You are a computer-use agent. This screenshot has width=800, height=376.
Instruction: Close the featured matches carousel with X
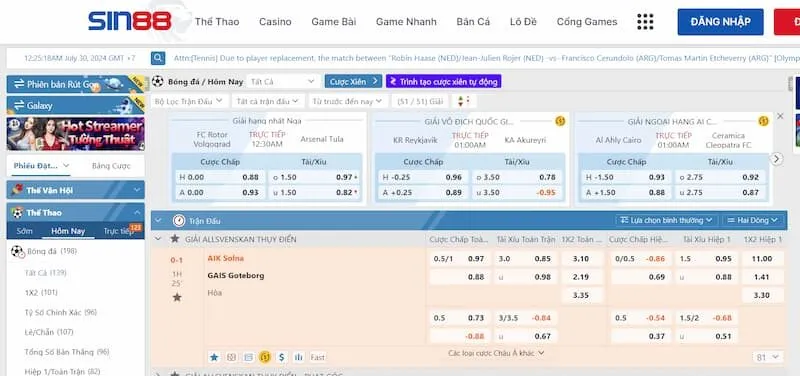pos(780,116)
